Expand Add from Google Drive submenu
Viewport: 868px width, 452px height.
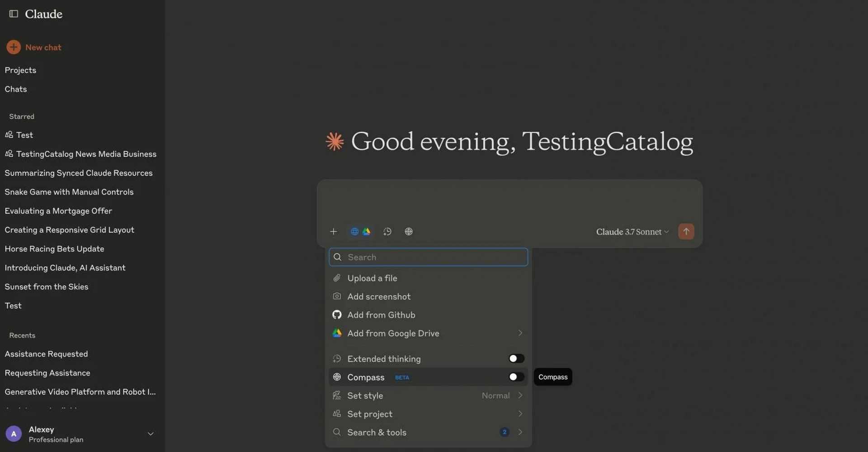[x=428, y=333]
